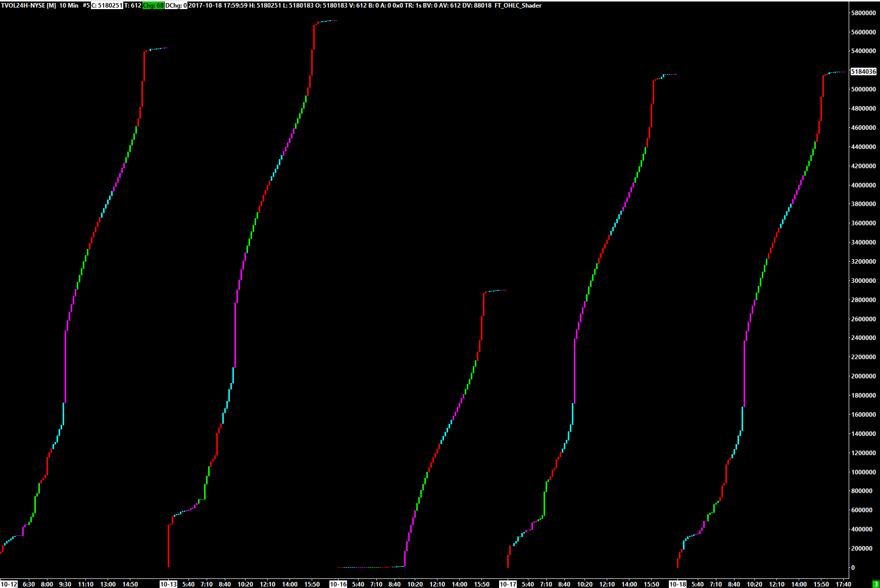The height and width of the screenshot is (588, 880).
Task: Click the FT_OHLC_Shader study label
Action: 518,6
